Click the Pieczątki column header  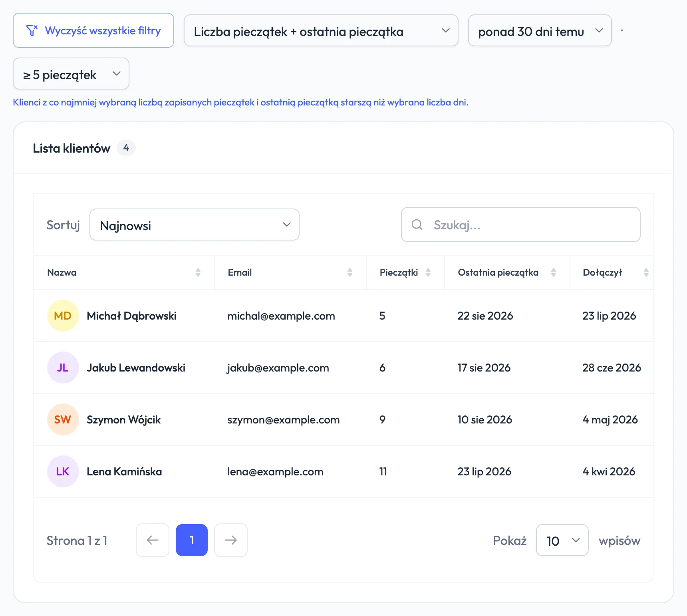point(405,272)
